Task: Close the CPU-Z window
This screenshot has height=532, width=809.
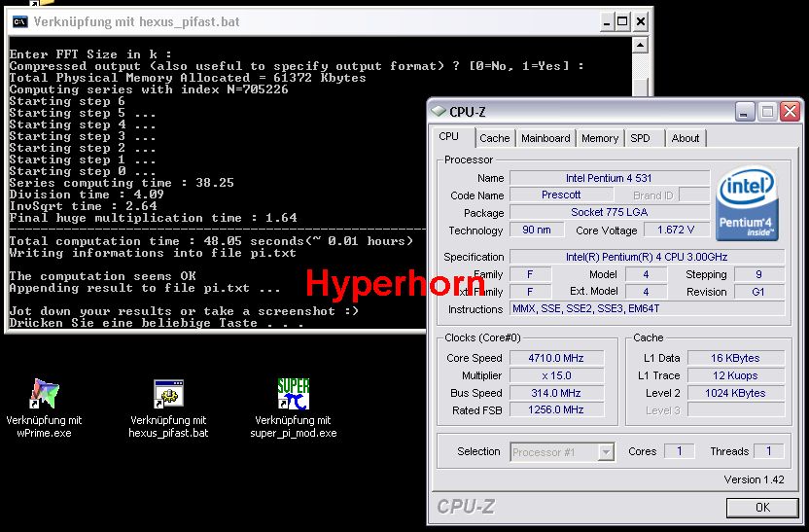Action: coord(790,112)
